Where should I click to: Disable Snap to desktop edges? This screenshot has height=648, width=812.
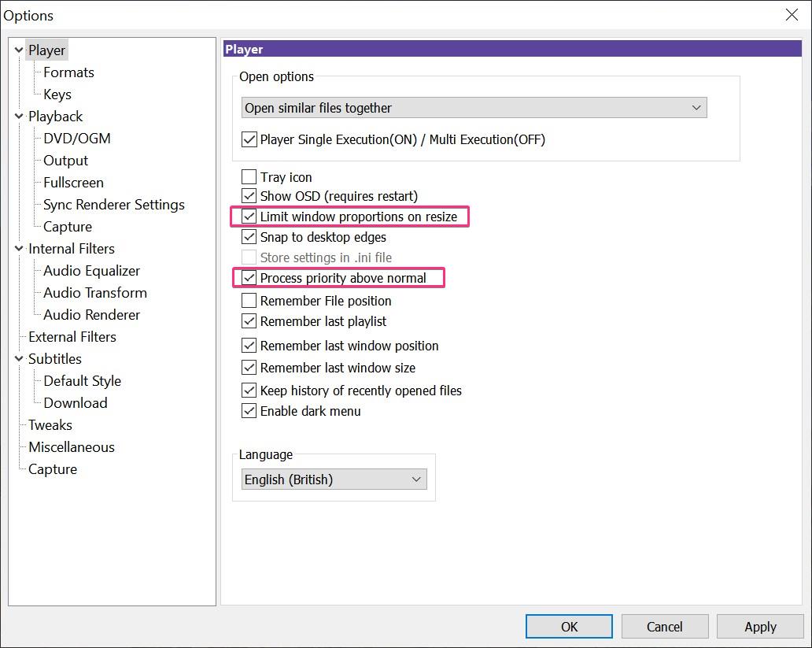click(249, 237)
